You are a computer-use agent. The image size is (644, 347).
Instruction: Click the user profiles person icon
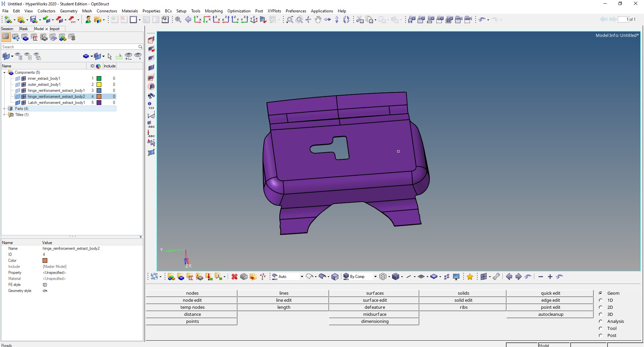(88, 20)
